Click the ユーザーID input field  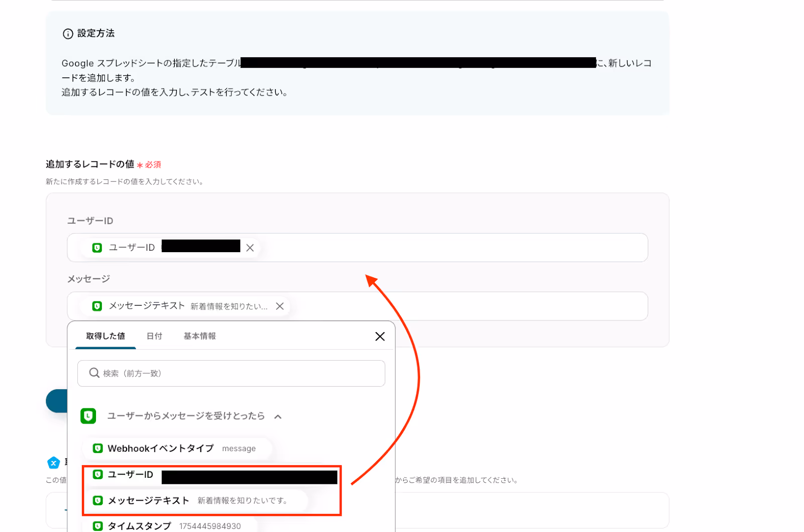357,248
